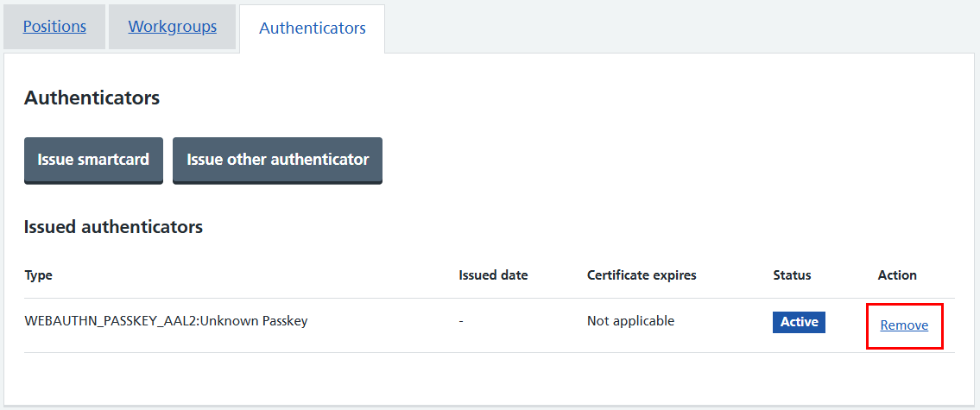Click the Authenticators section heading

(x=92, y=98)
